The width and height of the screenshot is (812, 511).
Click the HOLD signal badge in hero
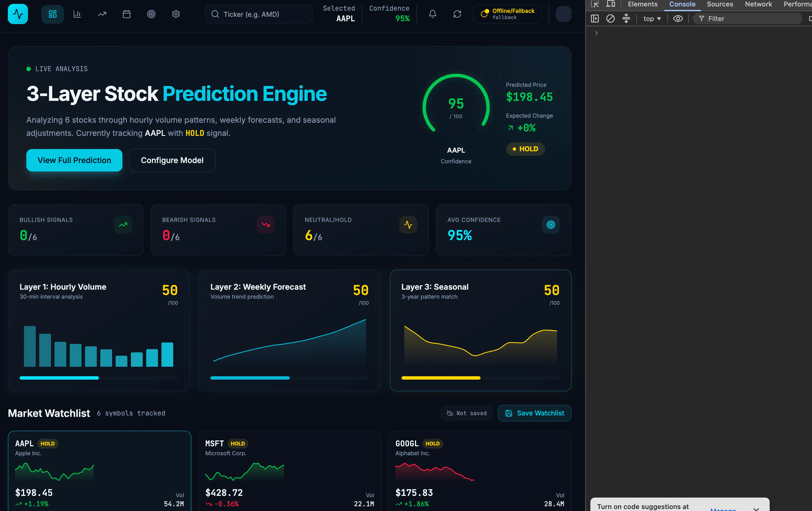(525, 149)
